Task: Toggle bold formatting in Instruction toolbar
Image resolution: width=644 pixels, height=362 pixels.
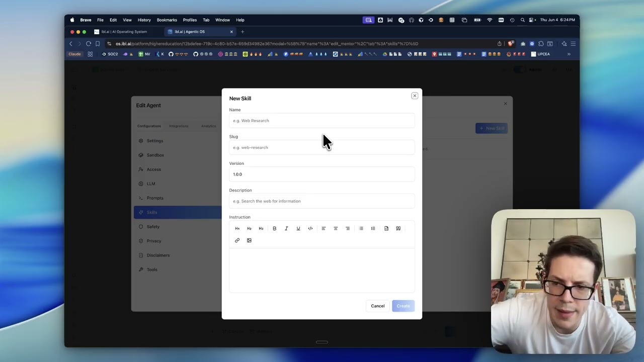Action: point(275,228)
